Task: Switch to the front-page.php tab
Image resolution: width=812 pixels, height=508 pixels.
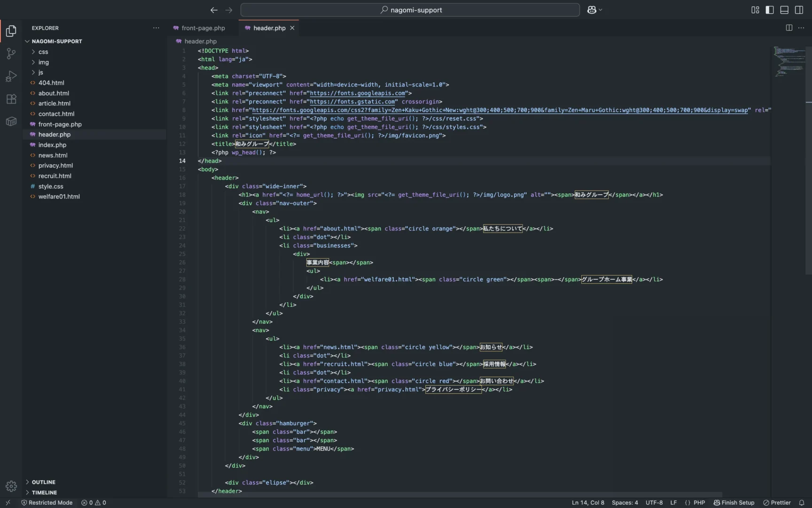Action: [203, 28]
